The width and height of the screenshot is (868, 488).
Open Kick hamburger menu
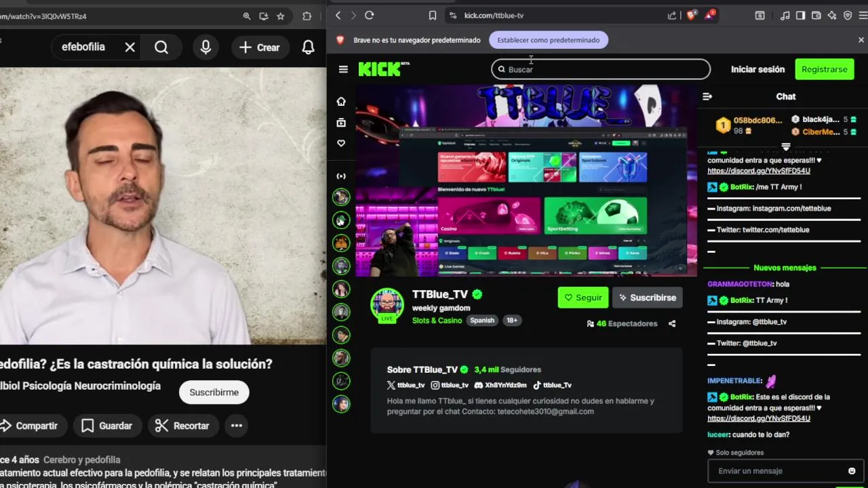tap(343, 69)
